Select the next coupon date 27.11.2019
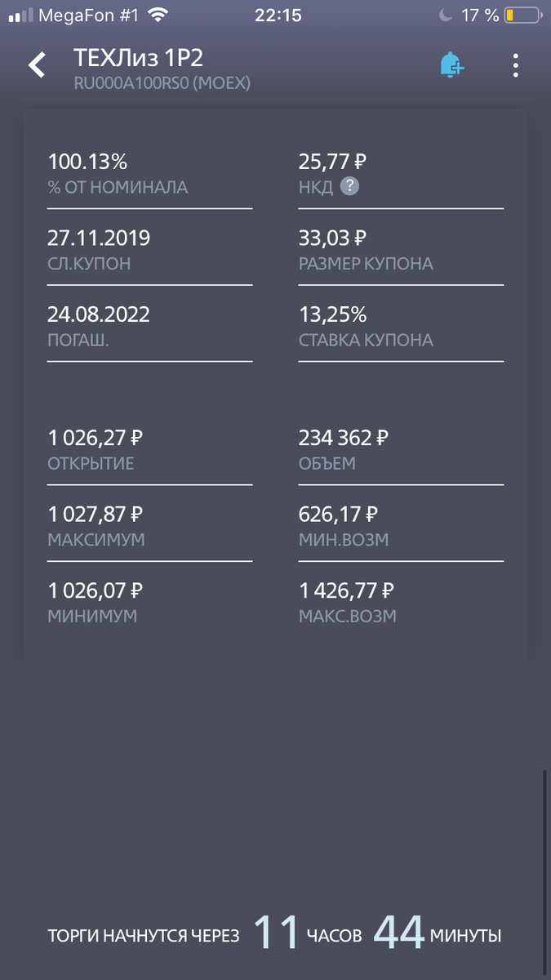Screen dimensions: 551x980 (99, 238)
